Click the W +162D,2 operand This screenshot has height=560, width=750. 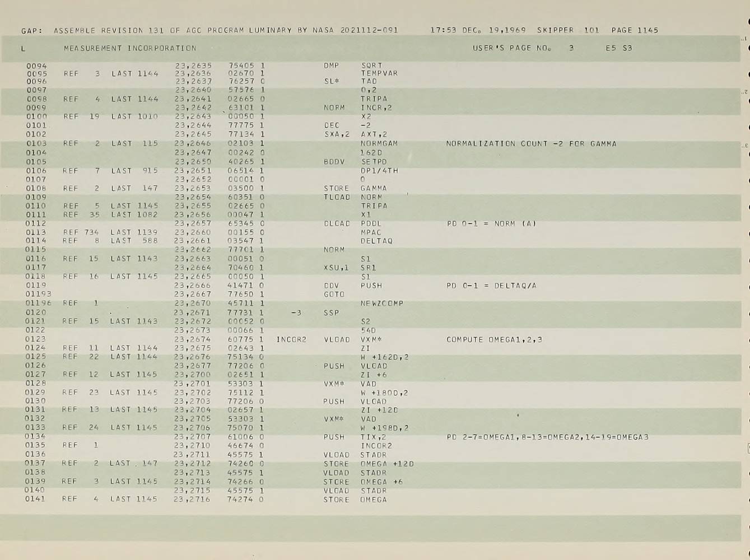point(384,357)
